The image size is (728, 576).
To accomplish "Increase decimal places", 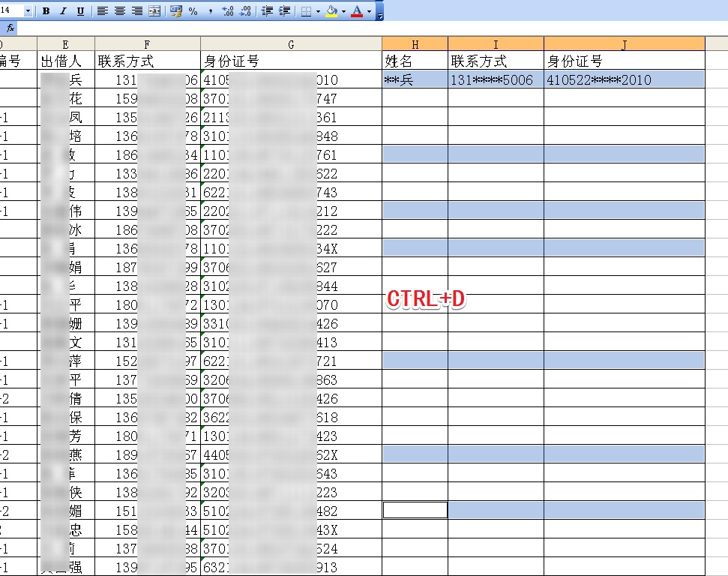I will pyautogui.click(x=227, y=11).
